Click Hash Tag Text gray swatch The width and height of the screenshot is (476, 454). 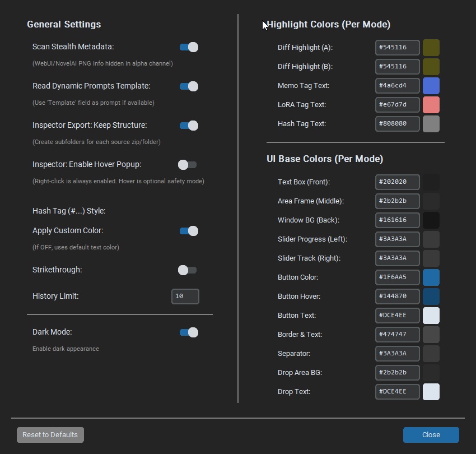[x=431, y=124]
